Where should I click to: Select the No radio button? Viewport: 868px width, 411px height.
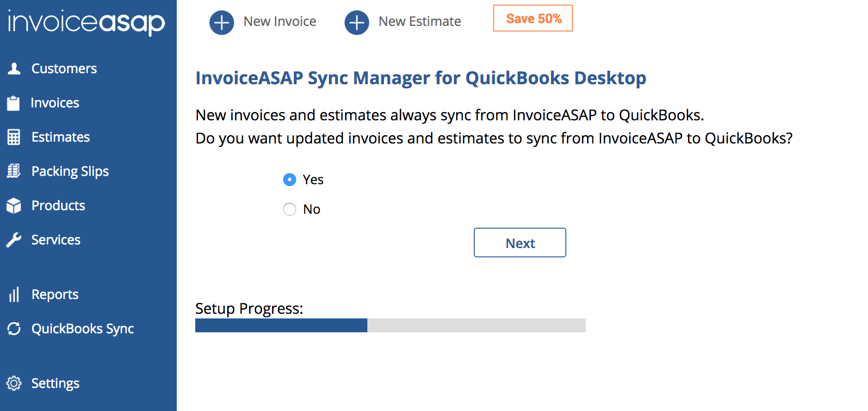coord(290,209)
